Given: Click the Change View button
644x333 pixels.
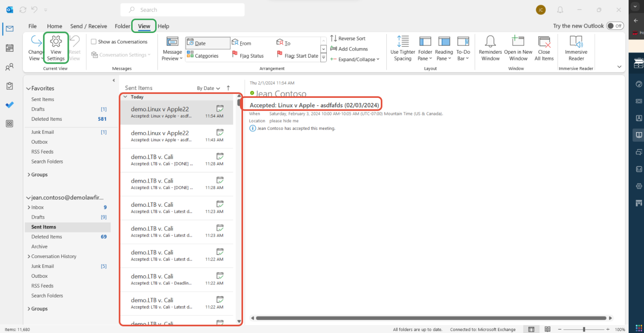Looking at the screenshot, I should pos(36,48).
